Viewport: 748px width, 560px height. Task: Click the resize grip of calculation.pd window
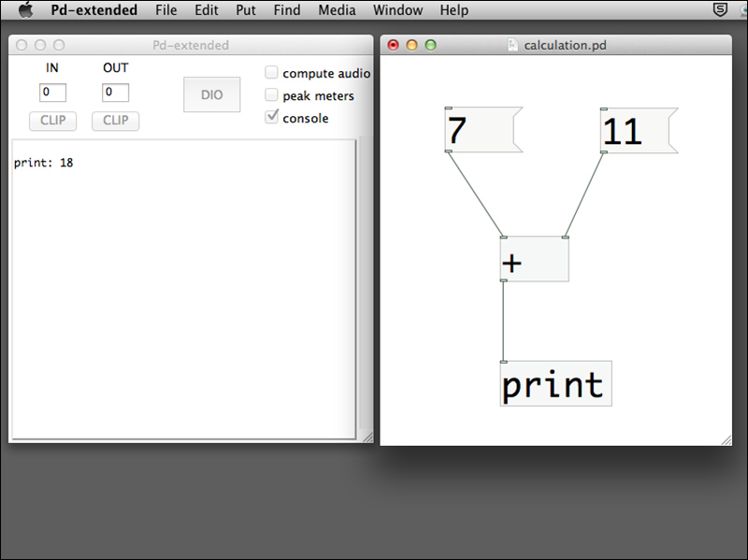click(726, 440)
